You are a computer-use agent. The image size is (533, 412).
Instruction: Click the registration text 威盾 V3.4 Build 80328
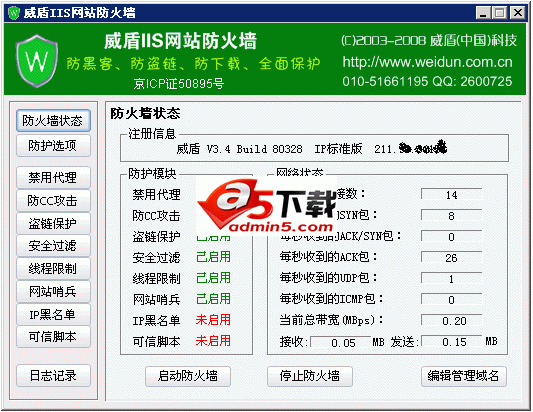pos(239,149)
